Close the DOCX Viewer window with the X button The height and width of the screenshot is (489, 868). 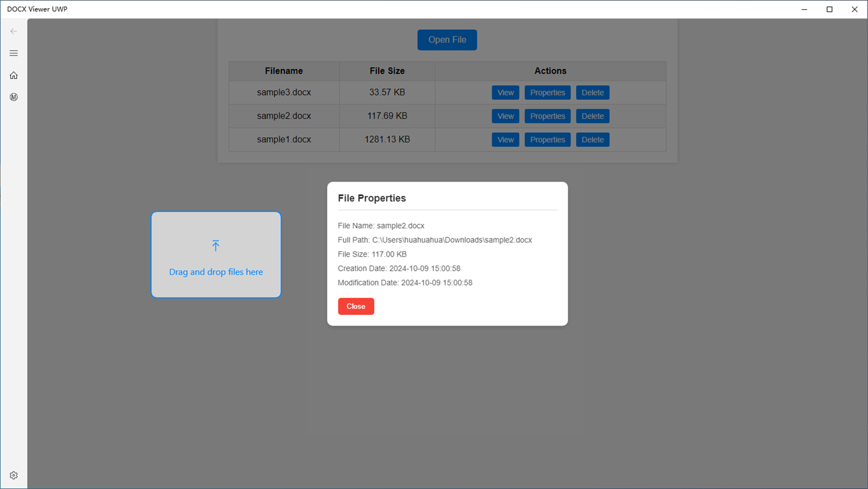tap(854, 9)
